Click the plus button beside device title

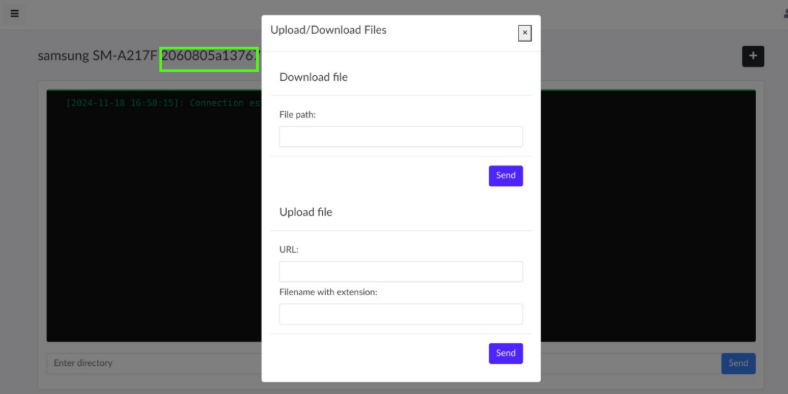753,56
